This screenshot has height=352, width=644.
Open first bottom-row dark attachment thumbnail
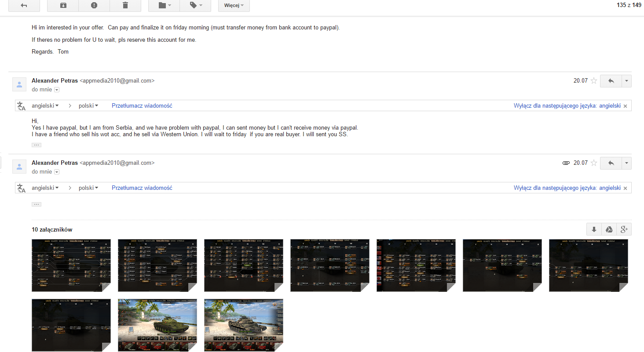(x=71, y=325)
